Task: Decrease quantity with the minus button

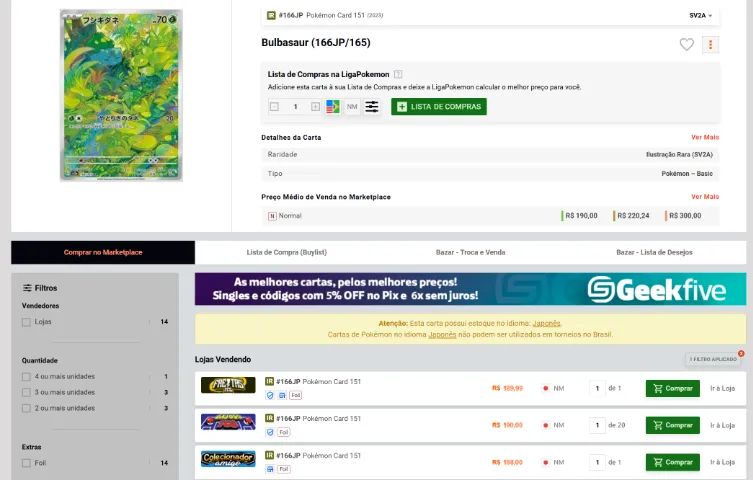Action: tap(274, 107)
